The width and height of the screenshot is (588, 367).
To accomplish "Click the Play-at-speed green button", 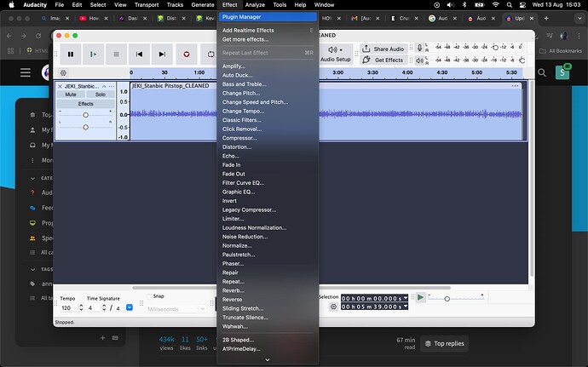I will 420,298.
